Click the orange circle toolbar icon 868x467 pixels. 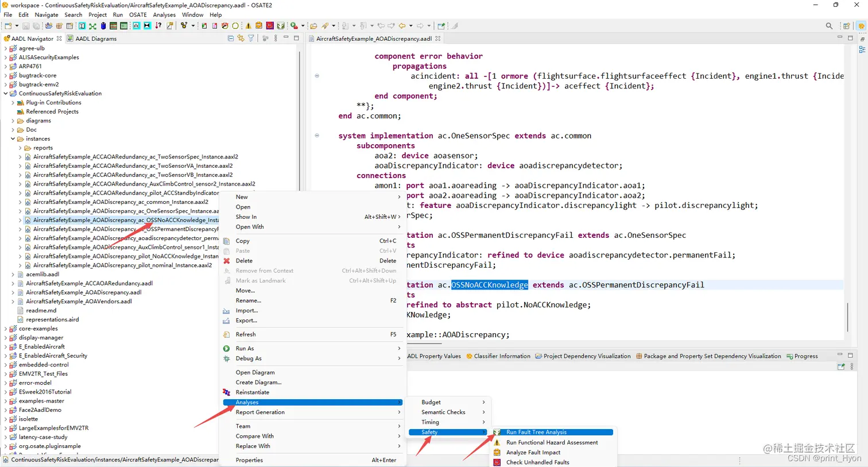pos(235,26)
